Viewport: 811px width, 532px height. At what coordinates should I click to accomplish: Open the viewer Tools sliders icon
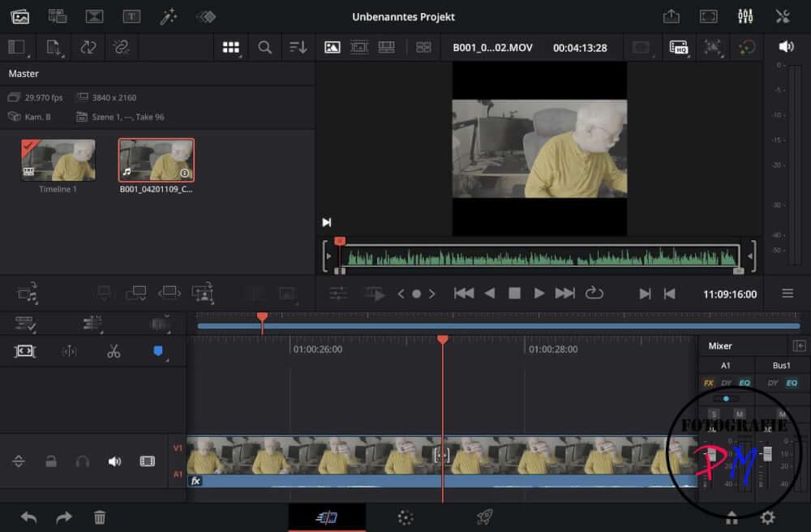[337, 294]
